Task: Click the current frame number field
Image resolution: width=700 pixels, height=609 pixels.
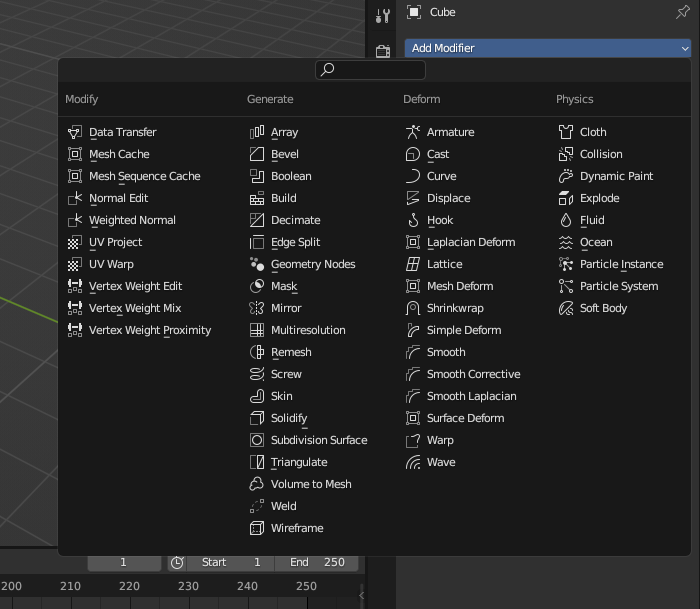Action: coord(124,563)
